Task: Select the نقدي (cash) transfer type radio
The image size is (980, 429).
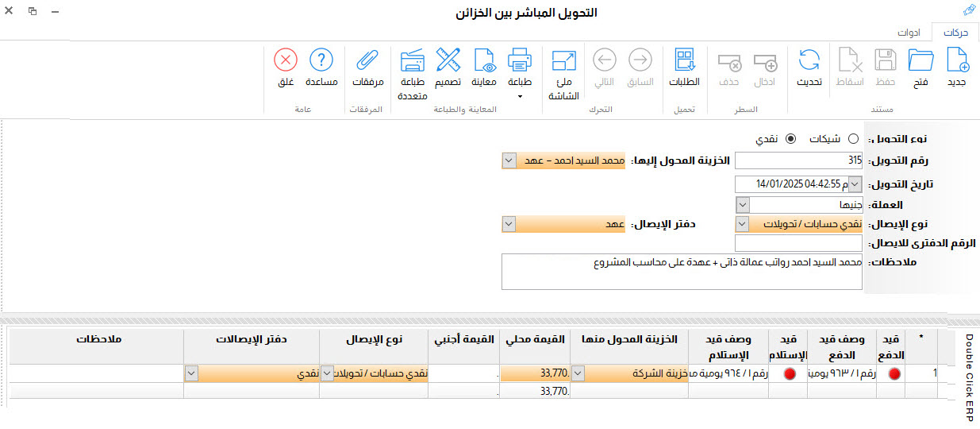Action: coord(790,139)
